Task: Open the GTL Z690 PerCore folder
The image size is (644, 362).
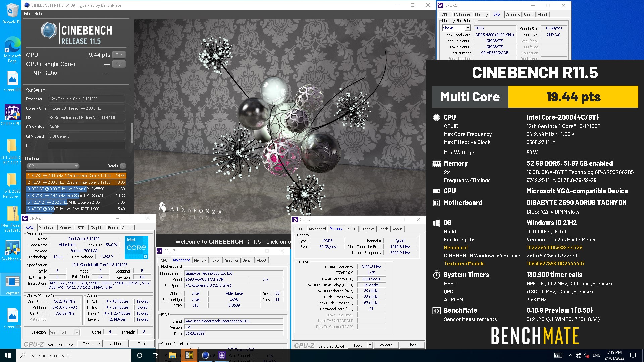Action: coord(12,186)
